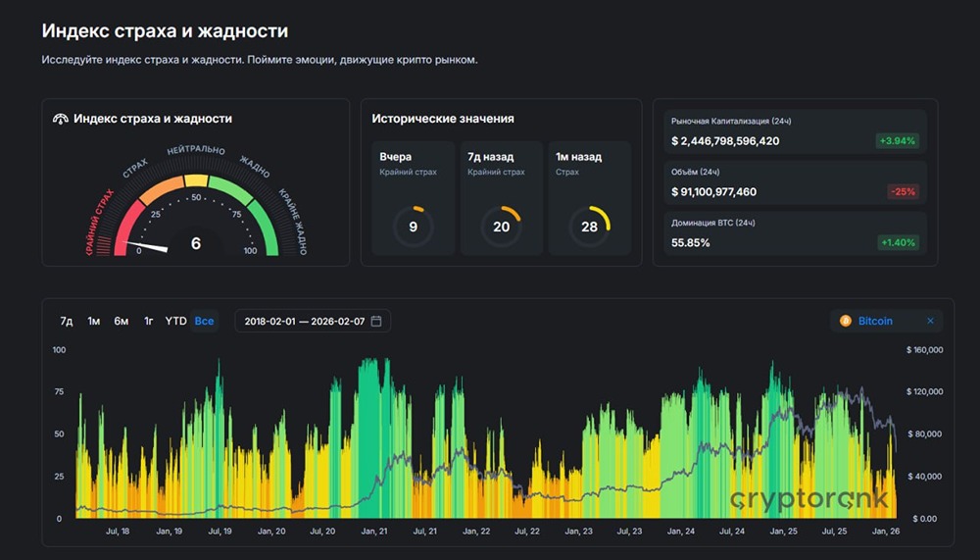Click the gauge icon beside index title
This screenshot has width=980, height=560.
click(x=60, y=119)
